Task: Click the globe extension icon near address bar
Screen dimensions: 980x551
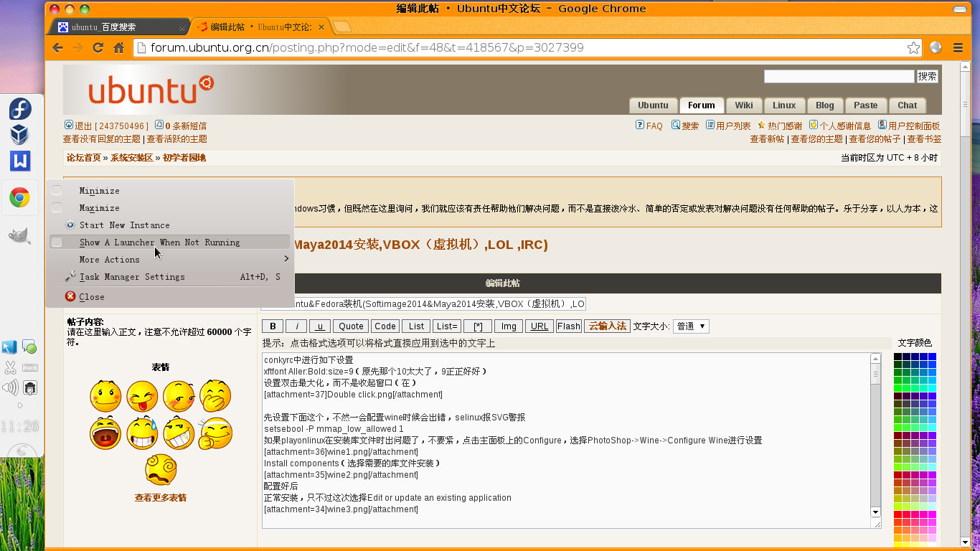Action: (936, 48)
